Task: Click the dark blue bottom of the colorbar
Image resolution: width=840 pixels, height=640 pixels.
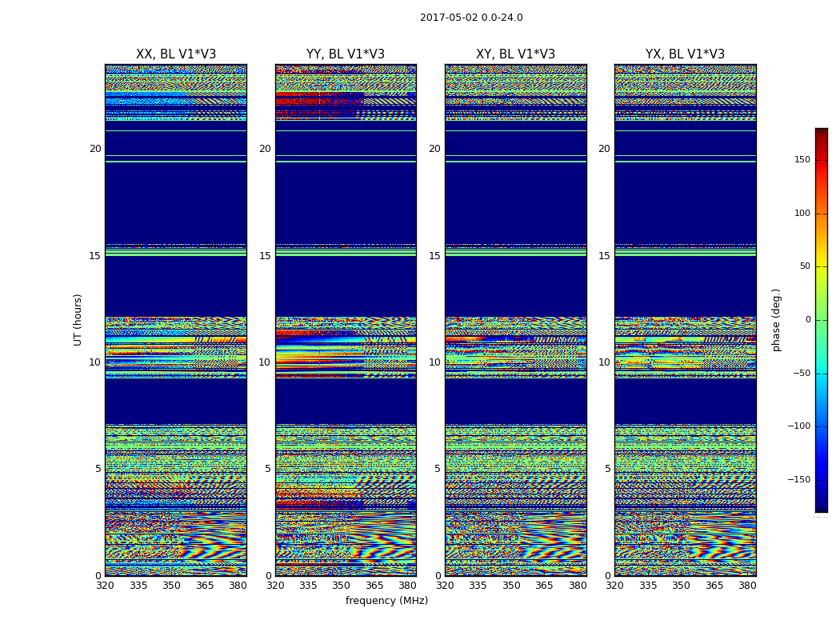Action: click(x=821, y=507)
